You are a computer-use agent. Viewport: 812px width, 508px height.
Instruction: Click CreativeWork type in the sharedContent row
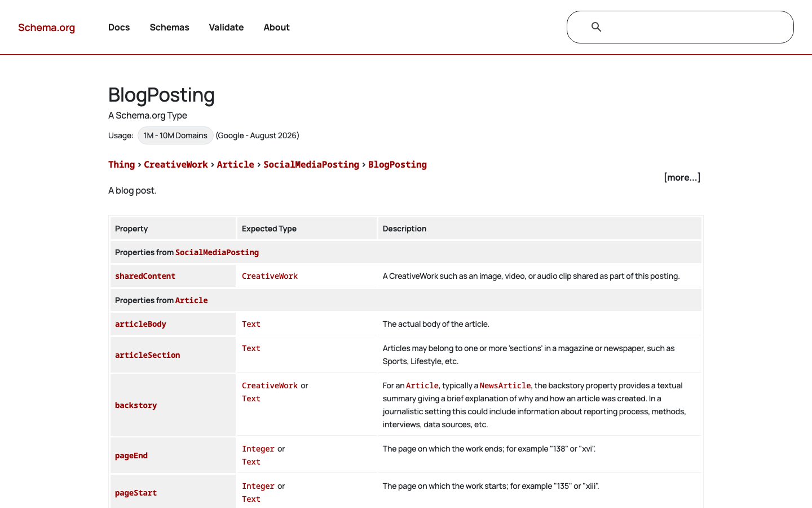click(270, 276)
